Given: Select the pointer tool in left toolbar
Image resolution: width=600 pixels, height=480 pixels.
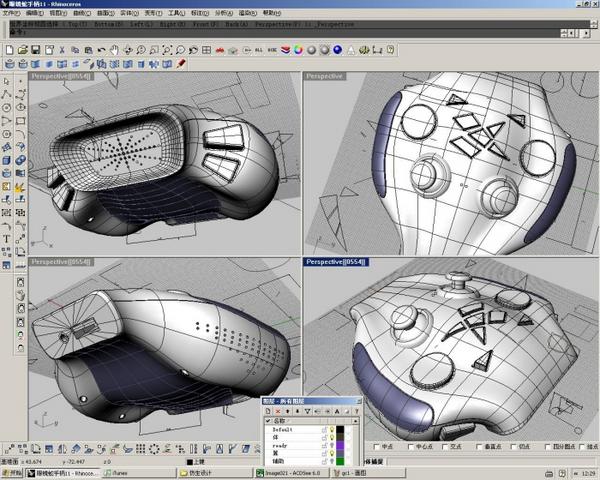Looking at the screenshot, I should [7, 82].
